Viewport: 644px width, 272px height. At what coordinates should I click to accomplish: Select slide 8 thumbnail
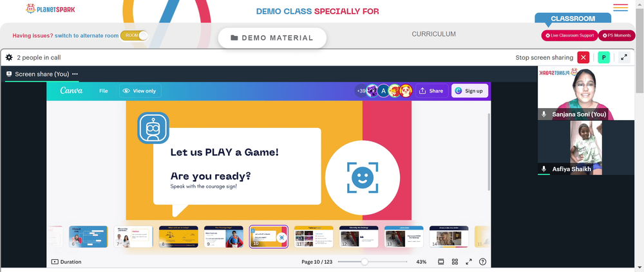pyautogui.click(x=178, y=237)
